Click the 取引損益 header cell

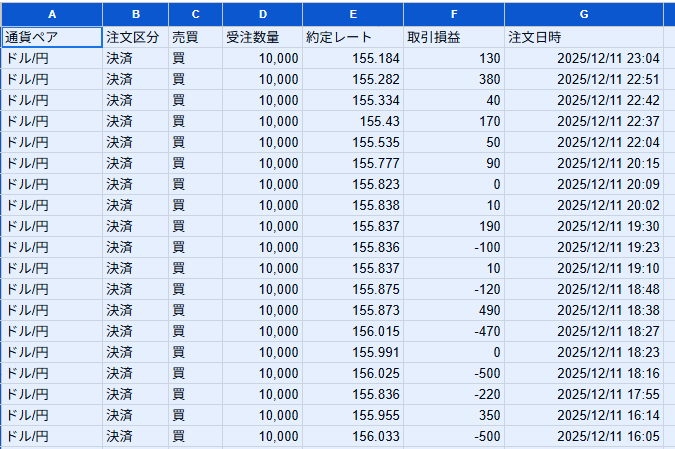[454, 37]
